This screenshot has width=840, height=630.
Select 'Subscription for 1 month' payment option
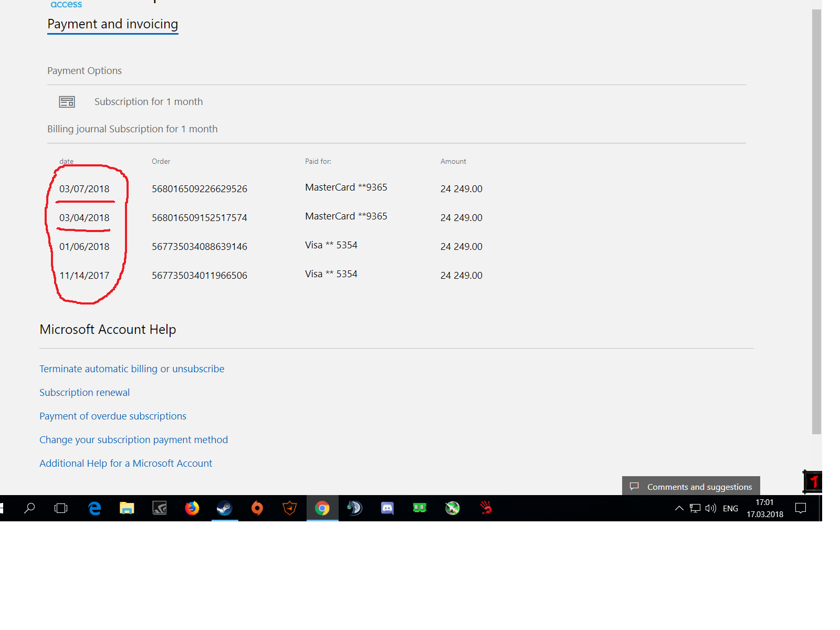tap(149, 102)
